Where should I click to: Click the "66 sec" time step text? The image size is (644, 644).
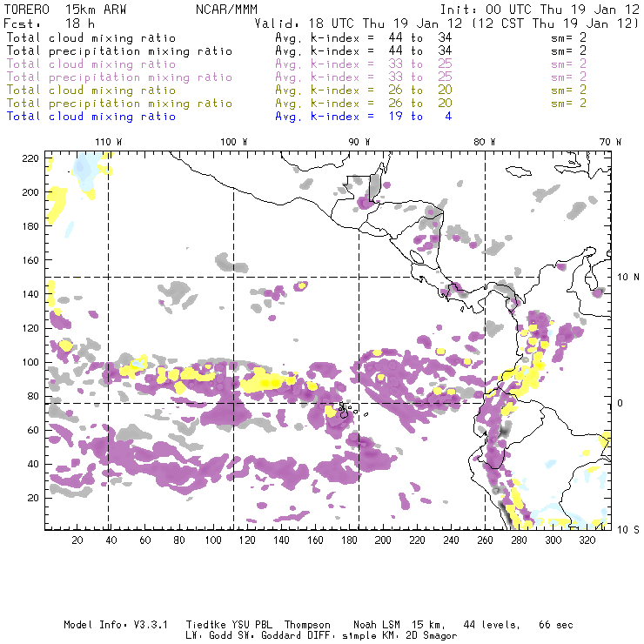pyautogui.click(x=556, y=625)
